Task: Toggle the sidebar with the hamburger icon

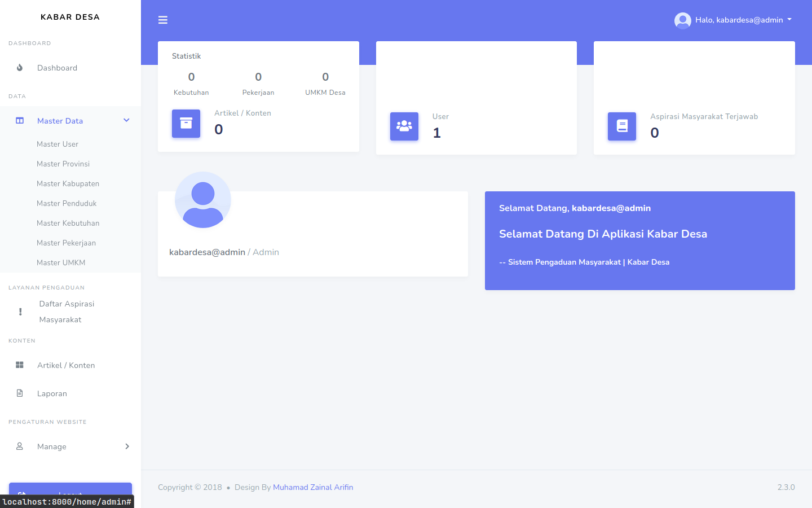Action: pos(163,20)
